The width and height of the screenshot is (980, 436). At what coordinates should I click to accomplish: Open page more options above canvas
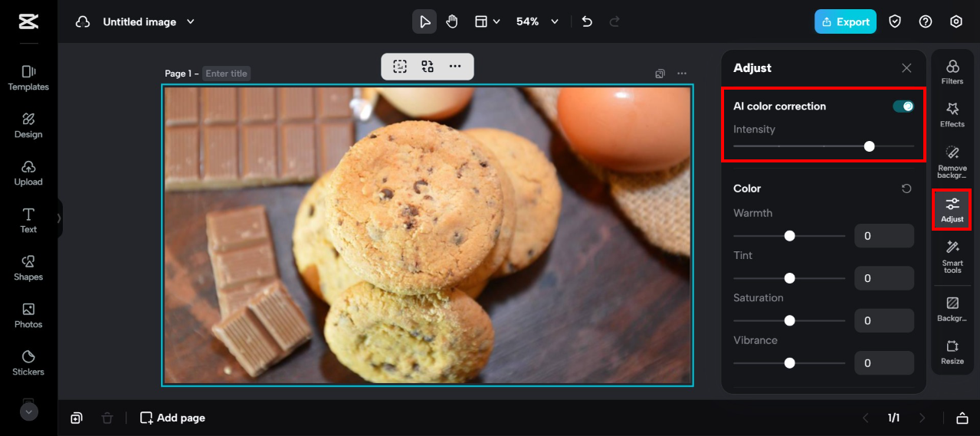[682, 74]
